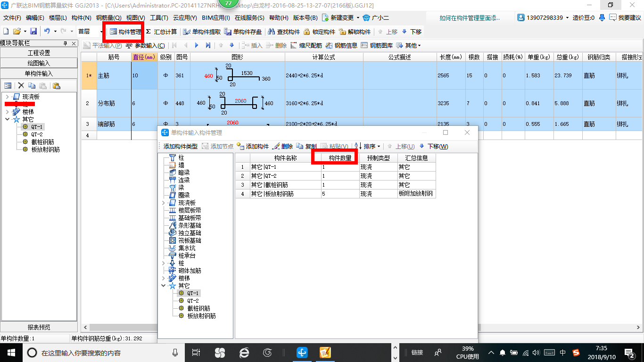Open 排序 dropdown in dialog toolbar

pyautogui.click(x=368, y=147)
